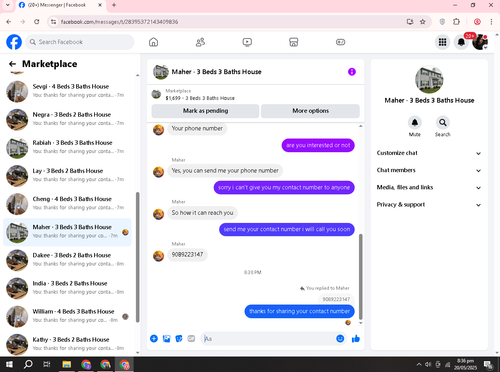Open the Marketplace storefront icon
Viewport: 500px width, 372px height.
[294, 42]
